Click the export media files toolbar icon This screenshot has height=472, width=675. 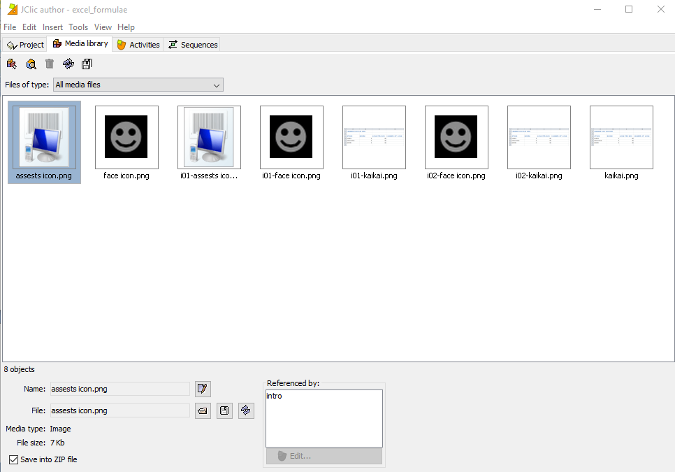(87, 64)
